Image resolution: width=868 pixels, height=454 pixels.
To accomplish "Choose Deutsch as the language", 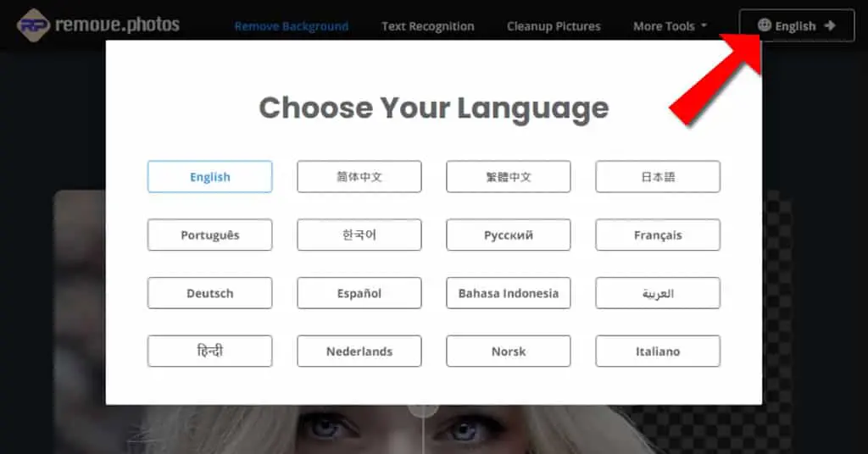I will coord(210,293).
